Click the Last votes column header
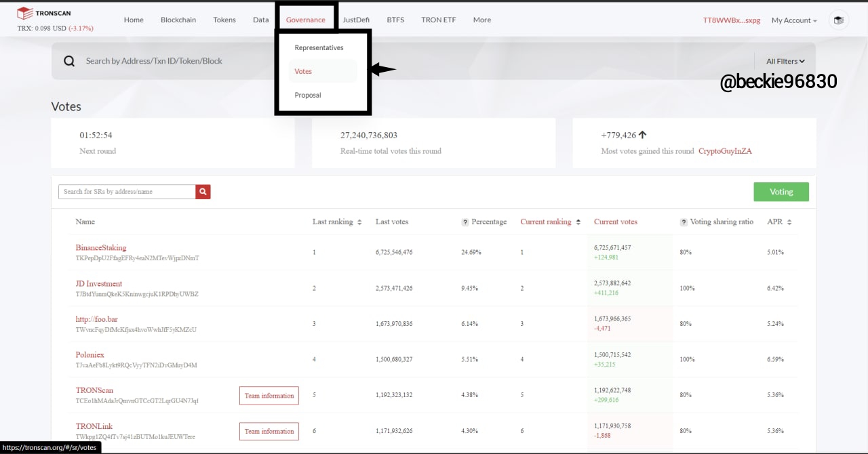The width and height of the screenshot is (868, 454). [x=392, y=222]
